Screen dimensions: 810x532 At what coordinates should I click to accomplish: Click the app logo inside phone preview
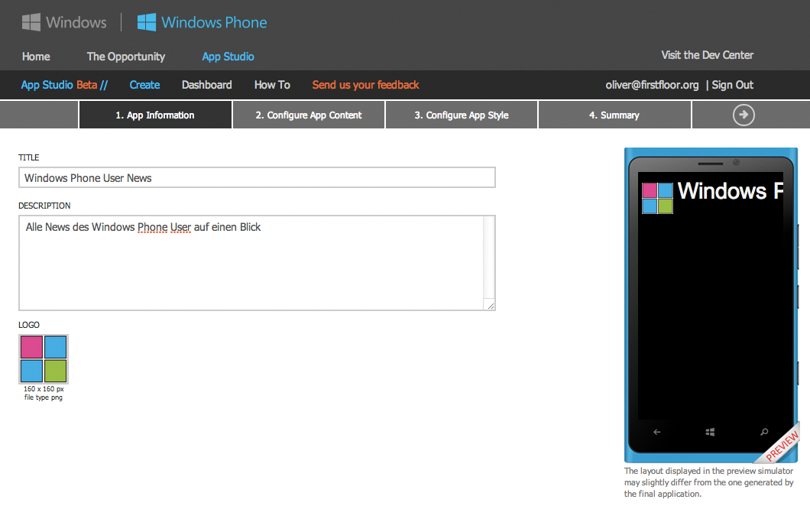[658, 198]
